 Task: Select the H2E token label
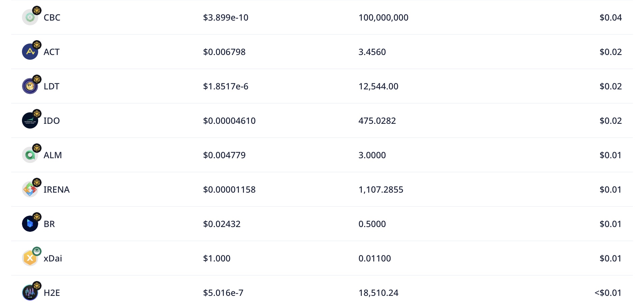tap(52, 293)
